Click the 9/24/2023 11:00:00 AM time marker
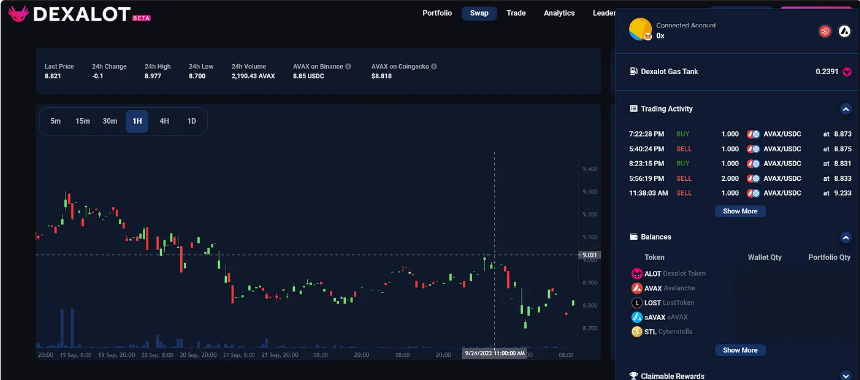Viewport: 860px width, 380px height. [495, 353]
